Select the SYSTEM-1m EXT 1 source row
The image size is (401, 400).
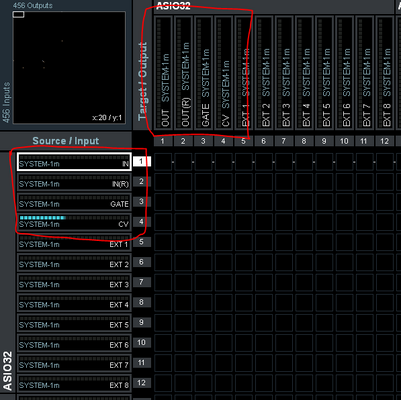pos(74,242)
